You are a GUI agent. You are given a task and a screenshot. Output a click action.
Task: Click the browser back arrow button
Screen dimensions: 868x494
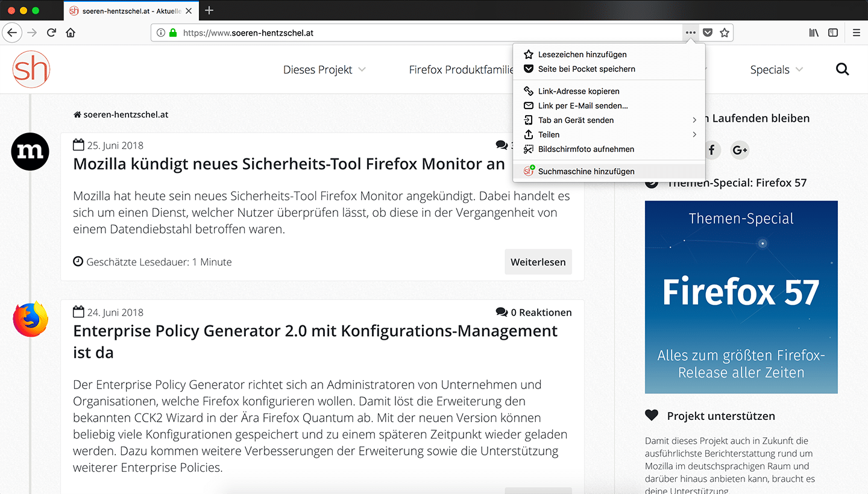coord(12,33)
